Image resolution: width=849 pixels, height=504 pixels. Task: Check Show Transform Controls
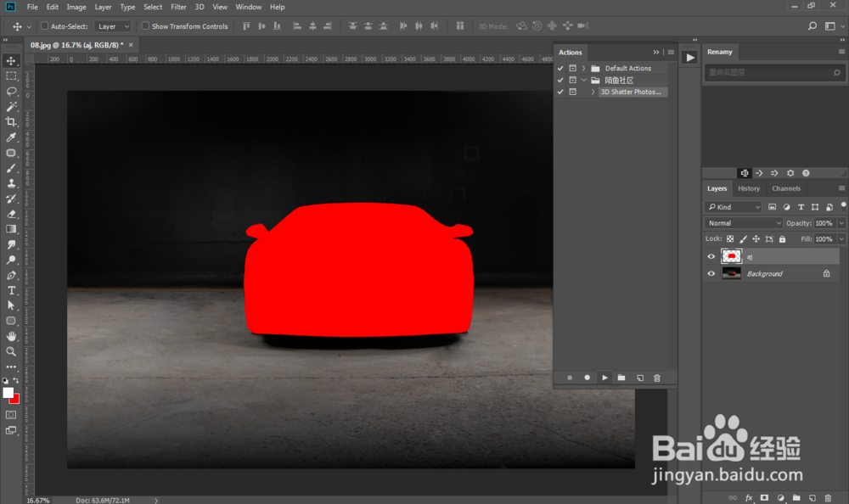click(145, 26)
